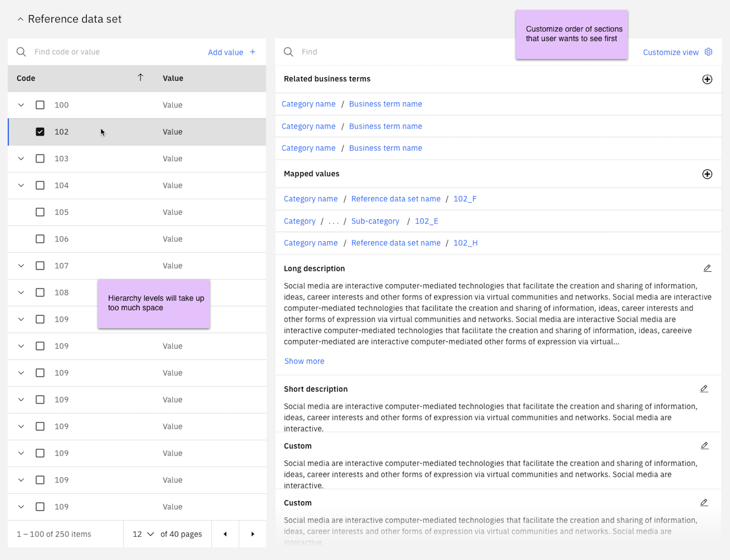This screenshot has height=560, width=730.
Task: Select the checkbox for code 105
Action: (40, 212)
